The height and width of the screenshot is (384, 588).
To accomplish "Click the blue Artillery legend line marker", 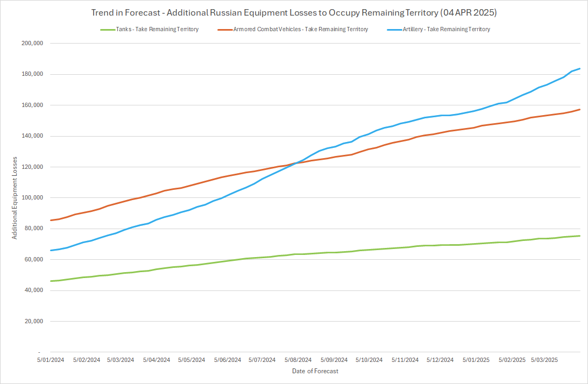I will 394,30.
